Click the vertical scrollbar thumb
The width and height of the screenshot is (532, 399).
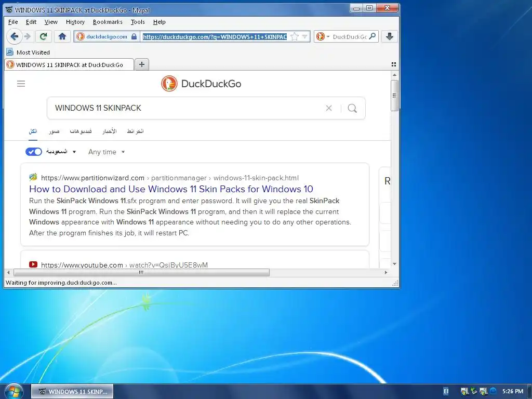tap(394, 96)
